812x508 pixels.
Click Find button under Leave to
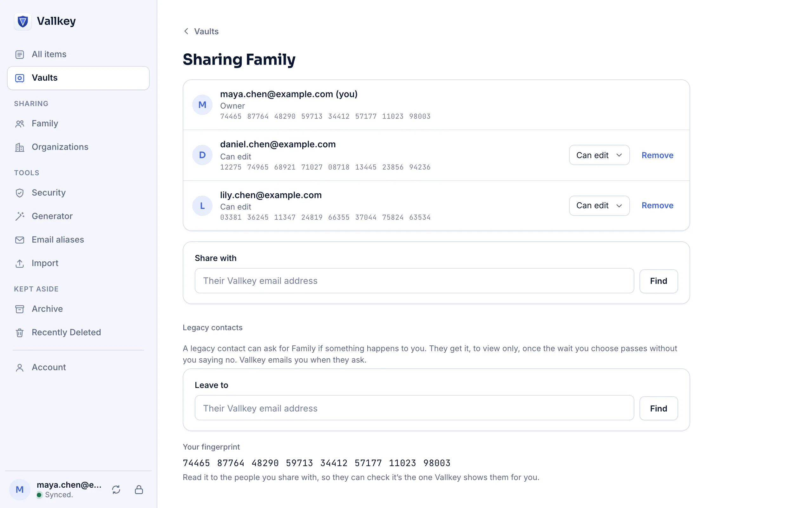pyautogui.click(x=658, y=408)
